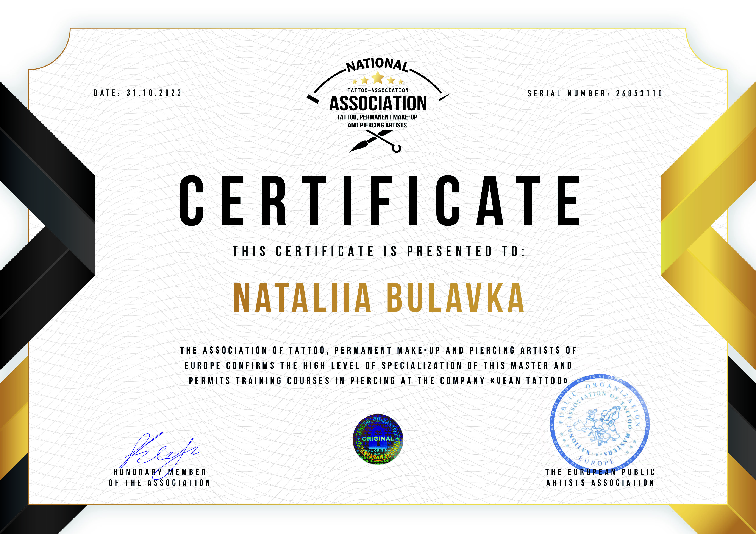Screen dimensions: 756x534
Task: Click the TATTOO-ASSOCIATION small logo text
Action: pos(378,90)
